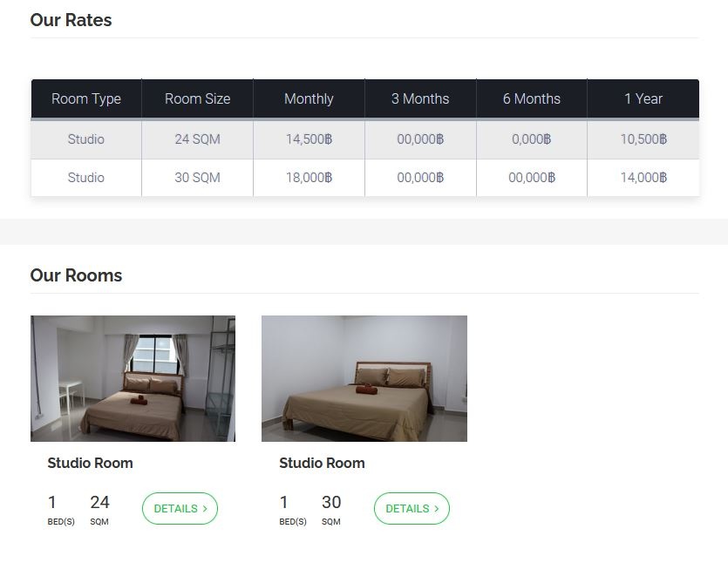
Task: Select the "24 SQM" cell in the rates table
Action: [197, 139]
